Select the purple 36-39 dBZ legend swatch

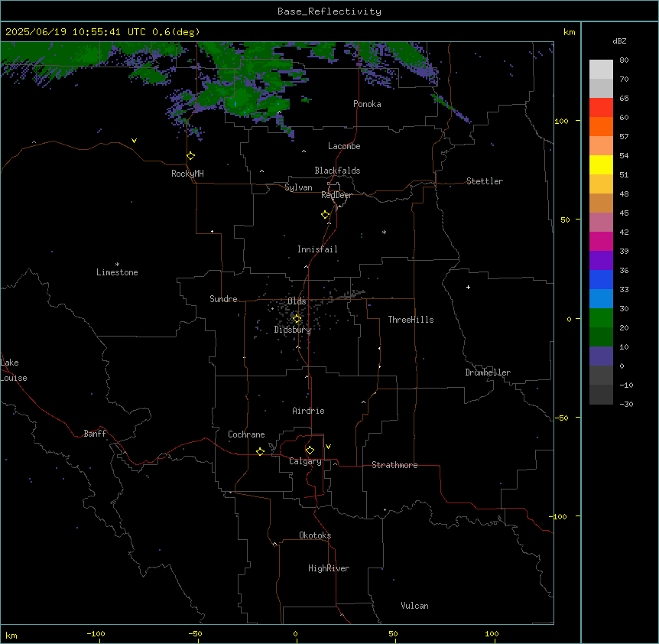pyautogui.click(x=601, y=261)
